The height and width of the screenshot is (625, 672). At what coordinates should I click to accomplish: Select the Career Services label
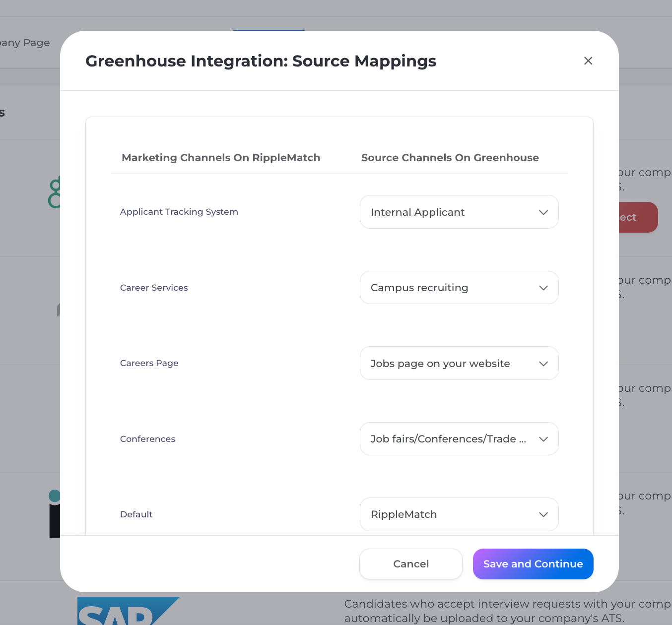(154, 288)
